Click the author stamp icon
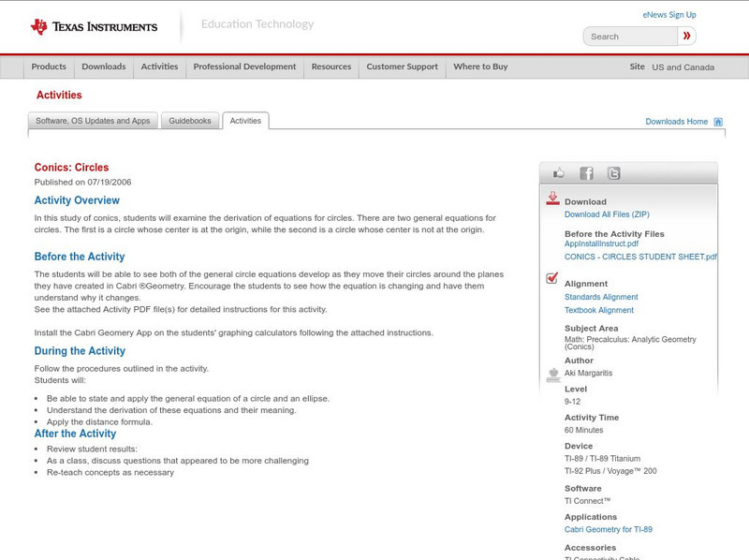Image resolution: width=749 pixels, height=560 pixels. coord(553,376)
